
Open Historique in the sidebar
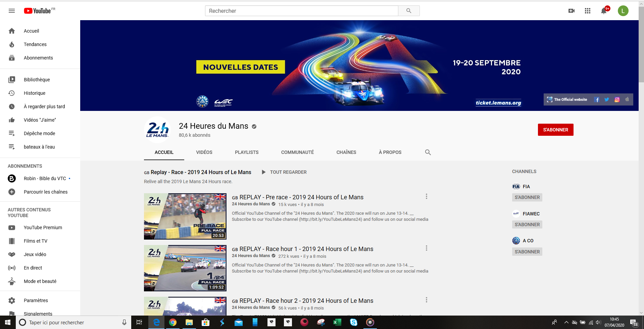40,93
